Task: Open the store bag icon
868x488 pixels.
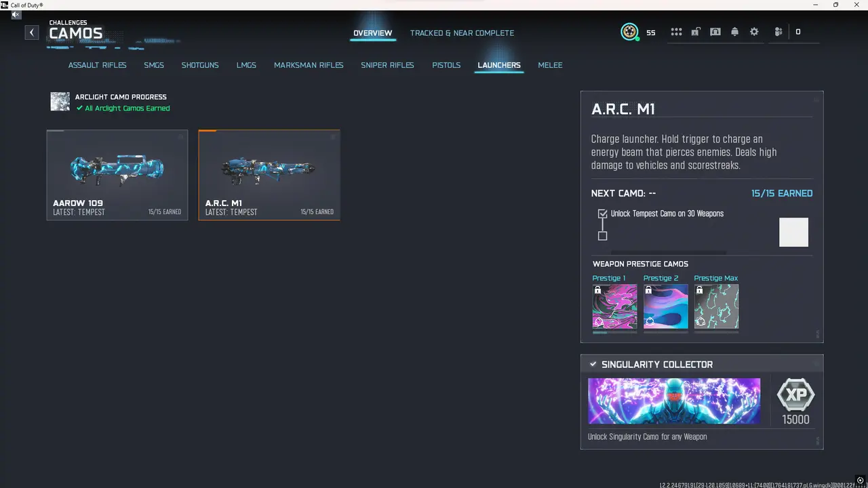Action: (x=696, y=32)
